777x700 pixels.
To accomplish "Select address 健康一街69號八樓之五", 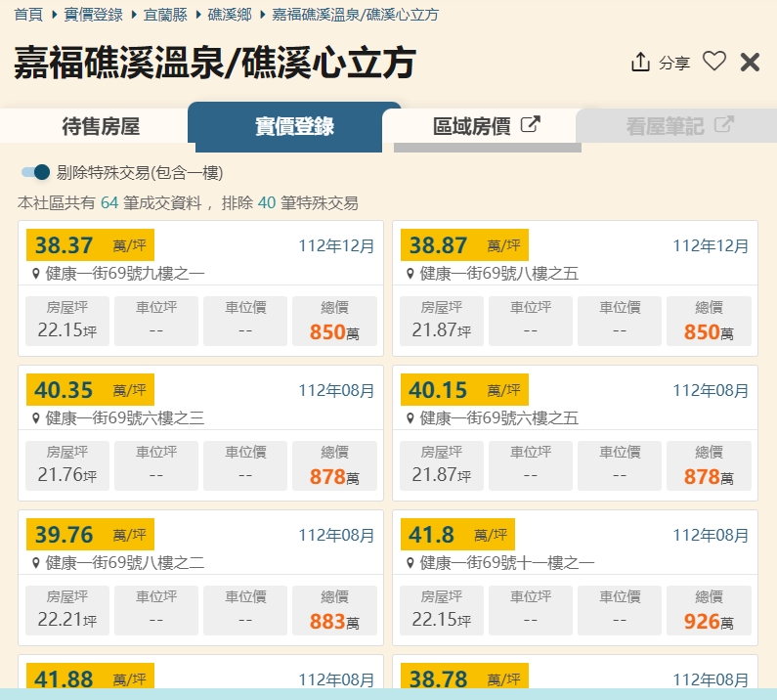I will [499, 274].
